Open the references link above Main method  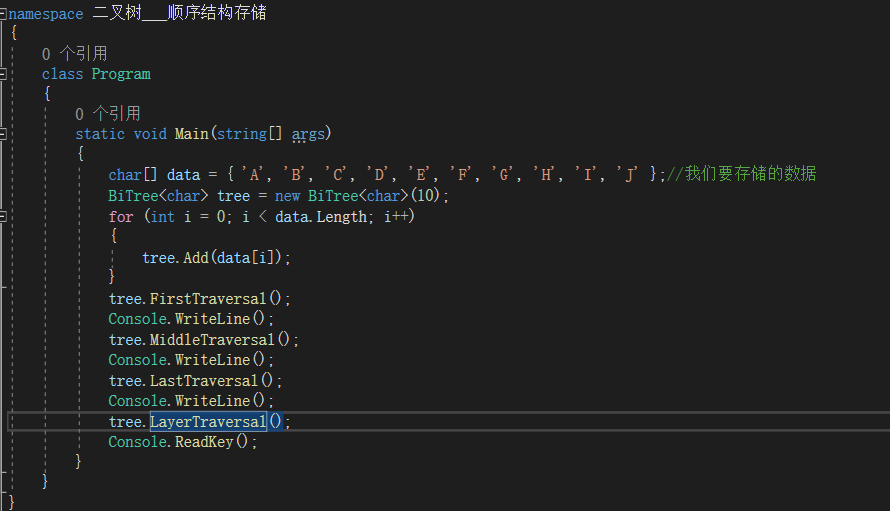coord(107,114)
